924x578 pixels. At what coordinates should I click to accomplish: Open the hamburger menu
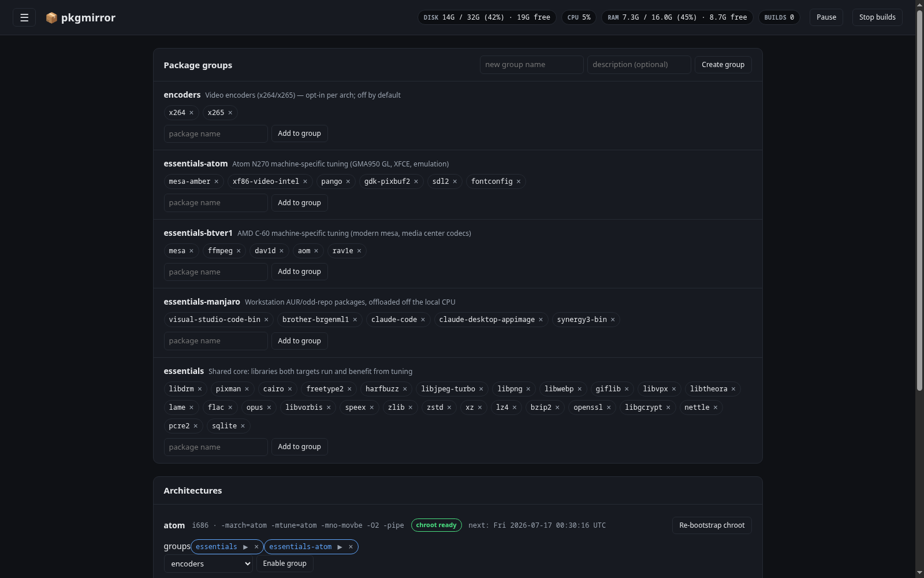coord(24,17)
